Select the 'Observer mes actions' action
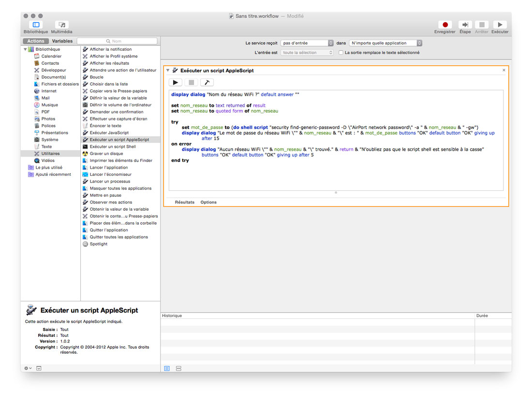 [x=111, y=202]
